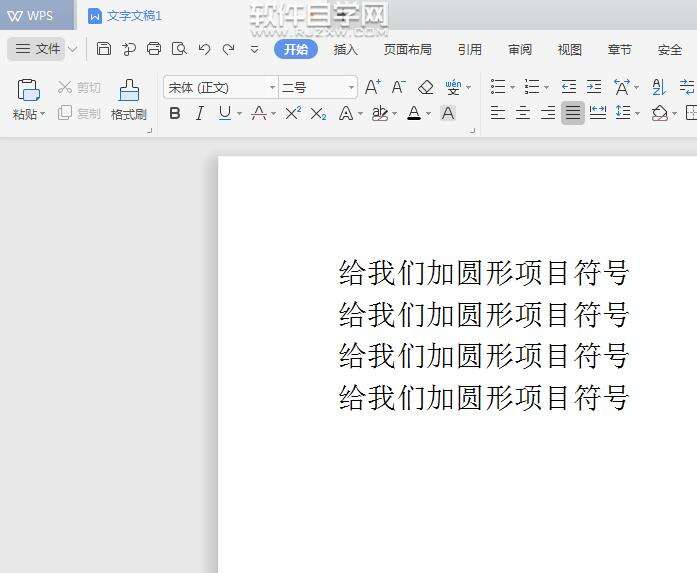Screen dimensions: 697x573
Task: Click the strikethrough A icon
Action: tap(259, 113)
